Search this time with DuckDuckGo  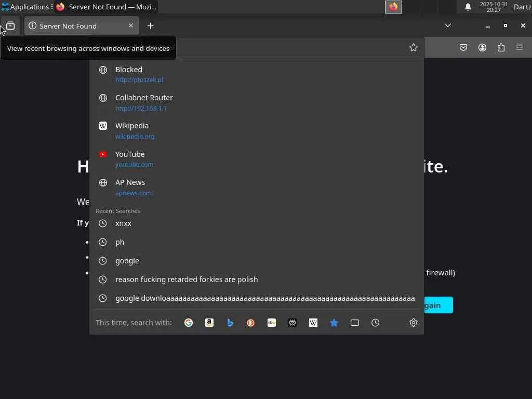(251, 323)
